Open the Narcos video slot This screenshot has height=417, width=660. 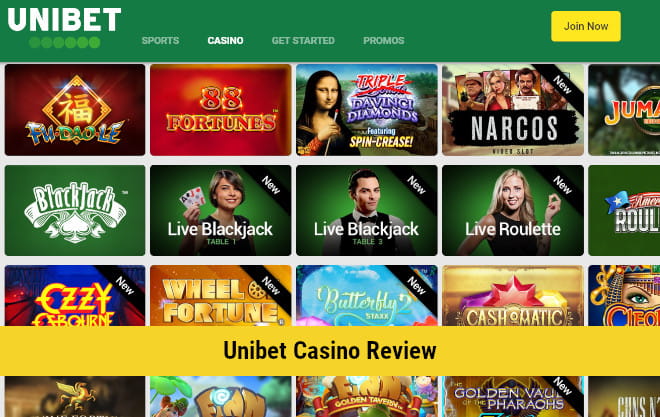(513, 110)
